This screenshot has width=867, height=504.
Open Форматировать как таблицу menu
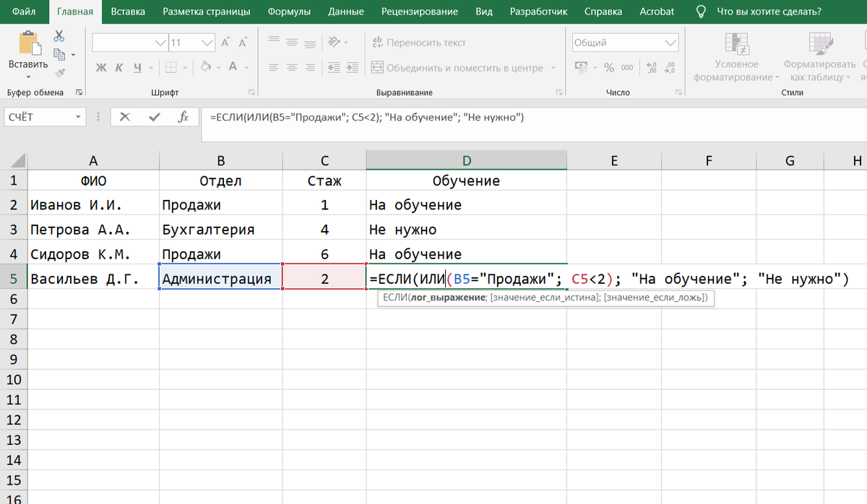coord(820,57)
